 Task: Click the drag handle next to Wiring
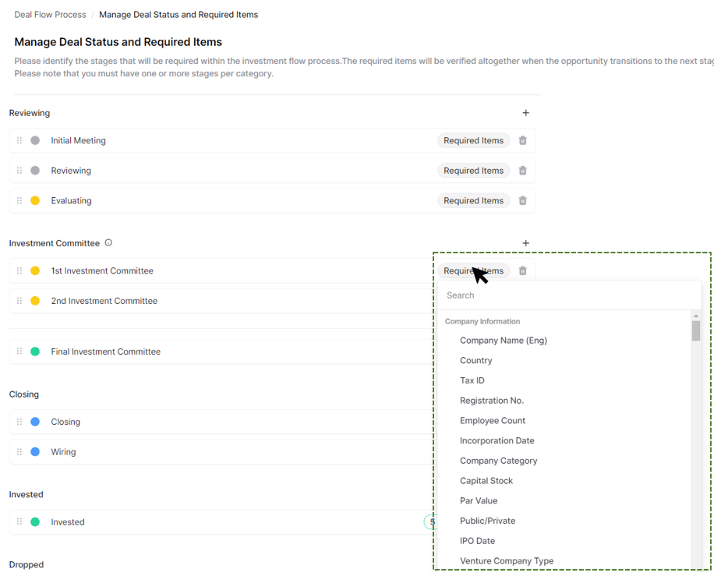(x=19, y=452)
